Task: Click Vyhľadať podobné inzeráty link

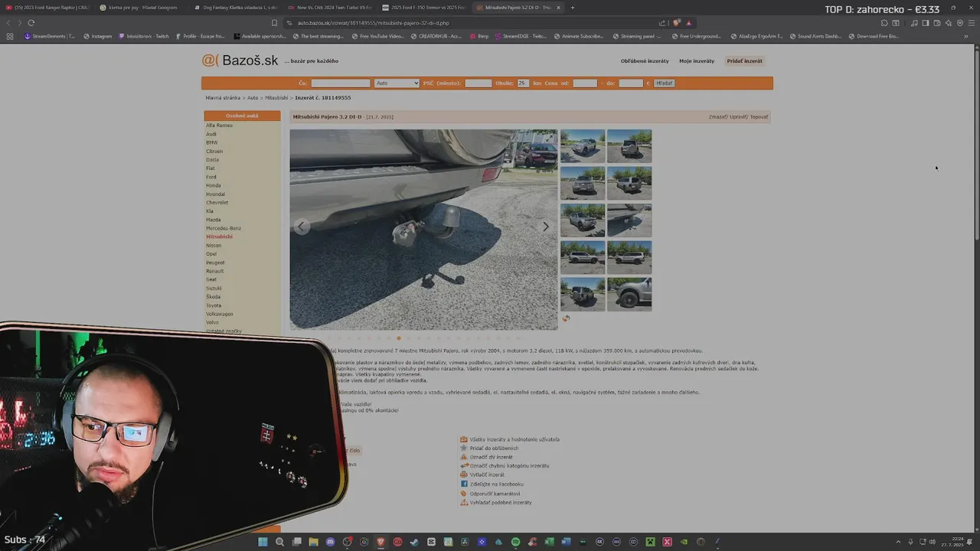Action: [x=501, y=503]
